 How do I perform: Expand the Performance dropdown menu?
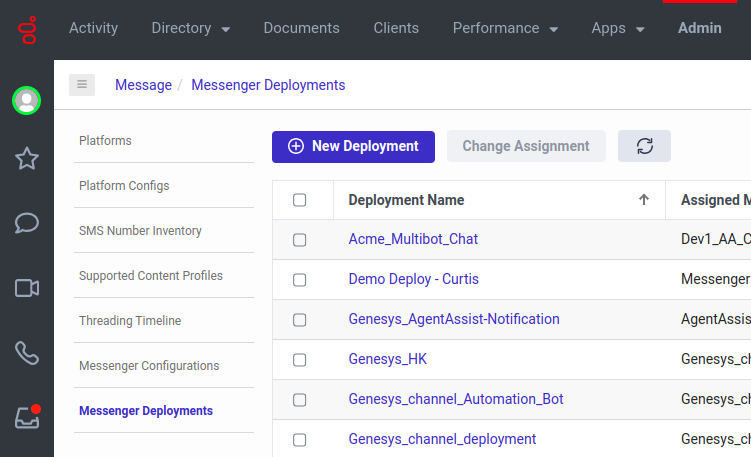click(505, 28)
